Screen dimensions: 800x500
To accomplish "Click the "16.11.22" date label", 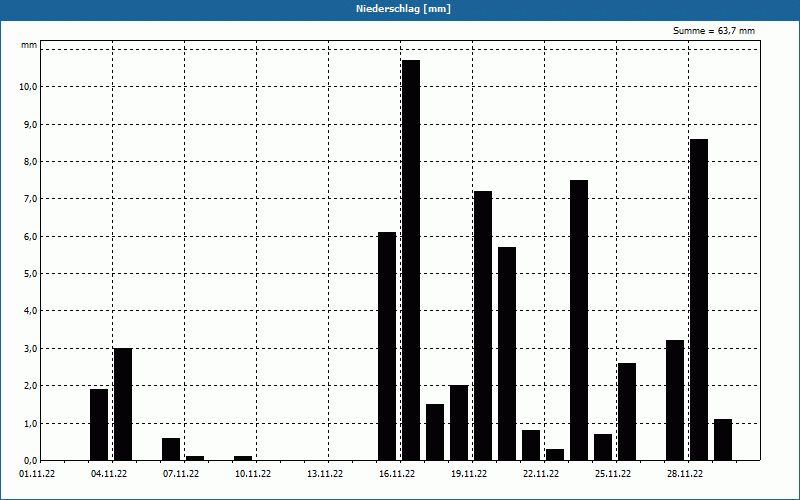I will pos(396,474).
